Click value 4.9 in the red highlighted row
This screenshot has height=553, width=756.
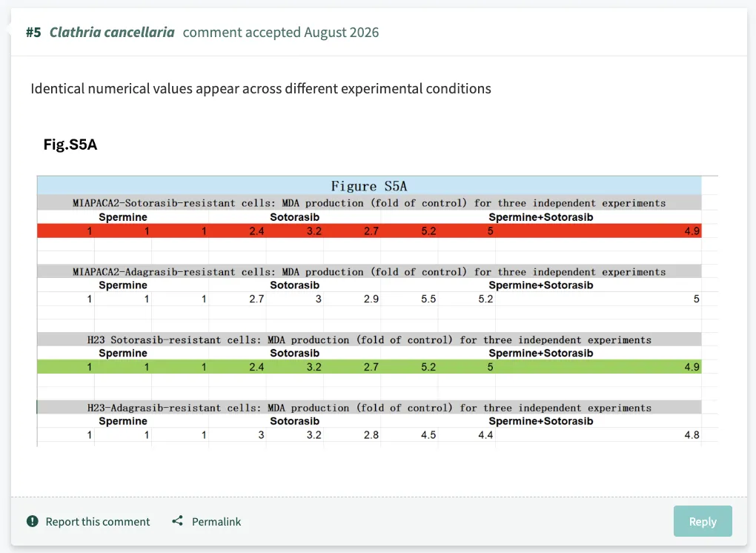[x=692, y=231]
